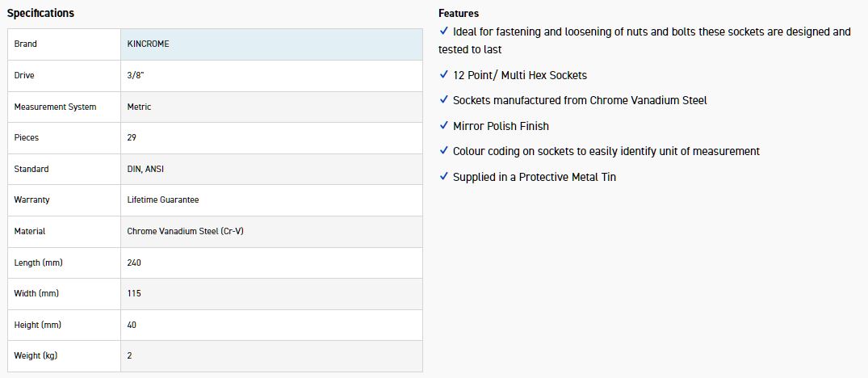Click the checkmark beside "Ideal for fastening" feature
868x378 pixels.
coord(444,31)
